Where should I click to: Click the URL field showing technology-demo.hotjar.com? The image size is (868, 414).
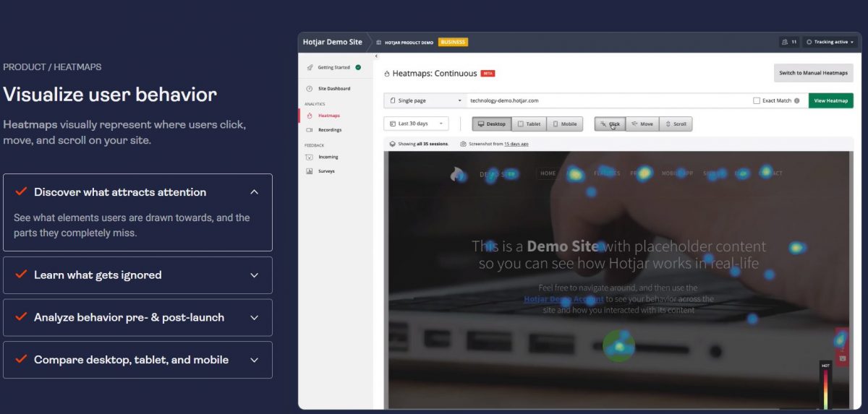(608, 100)
